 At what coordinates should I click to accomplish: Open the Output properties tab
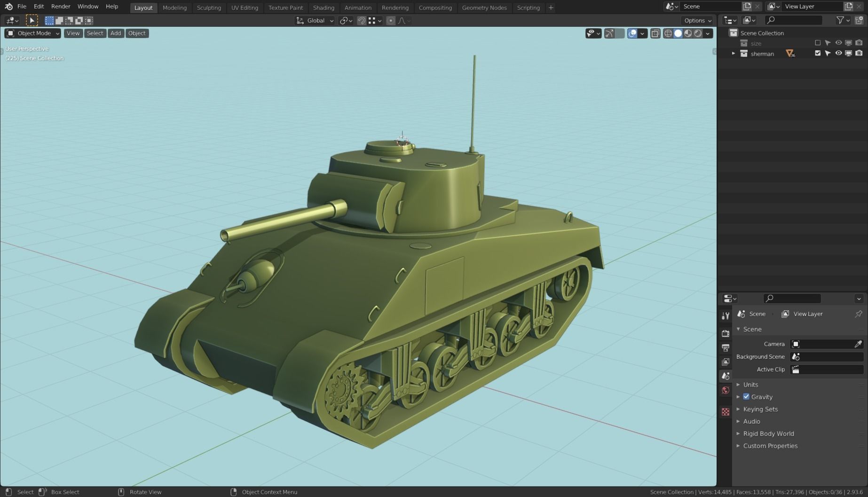point(726,348)
